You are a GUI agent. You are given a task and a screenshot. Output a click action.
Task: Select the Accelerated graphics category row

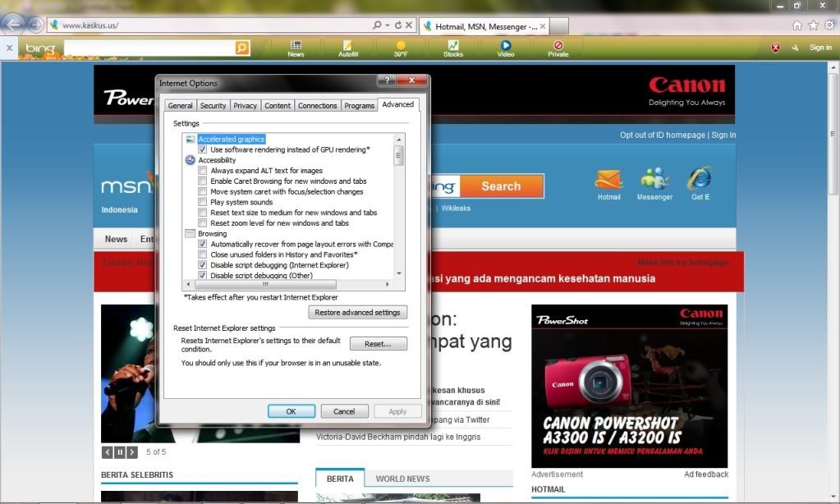(x=232, y=140)
